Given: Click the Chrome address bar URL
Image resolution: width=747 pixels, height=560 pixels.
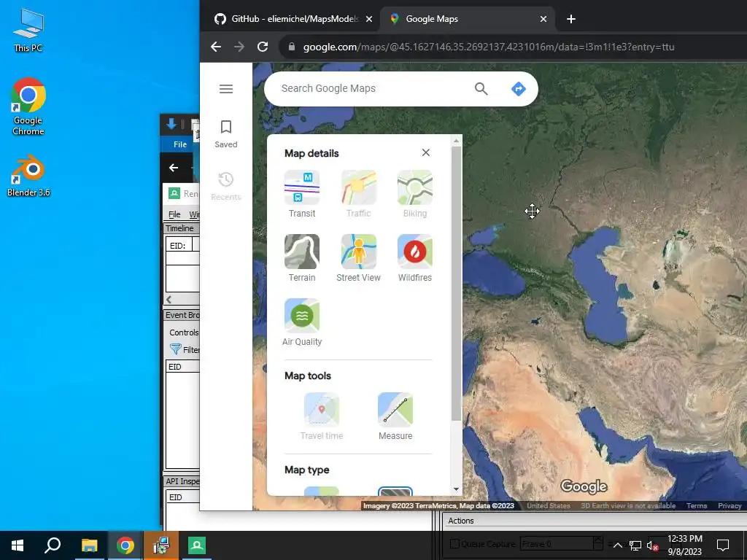Looking at the screenshot, I should coord(489,47).
